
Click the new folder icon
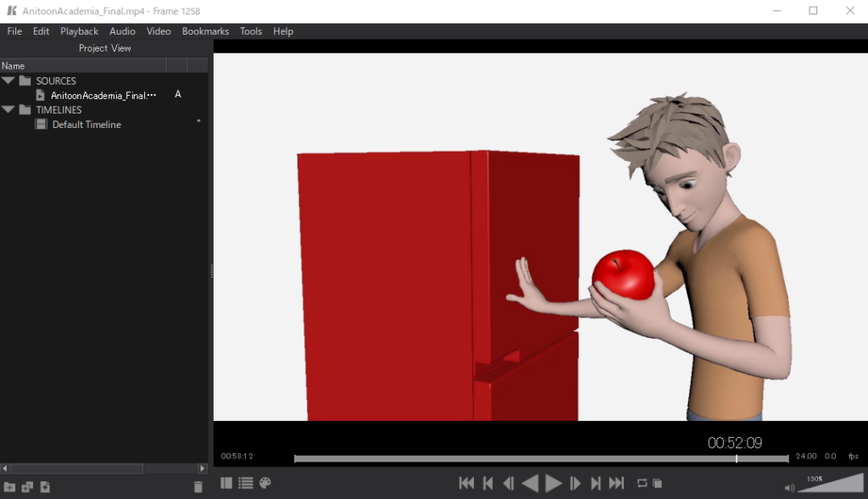(9, 487)
